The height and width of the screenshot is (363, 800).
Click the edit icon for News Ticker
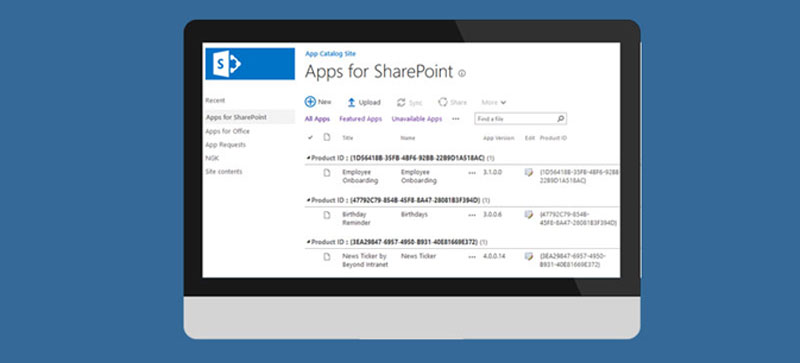529,256
